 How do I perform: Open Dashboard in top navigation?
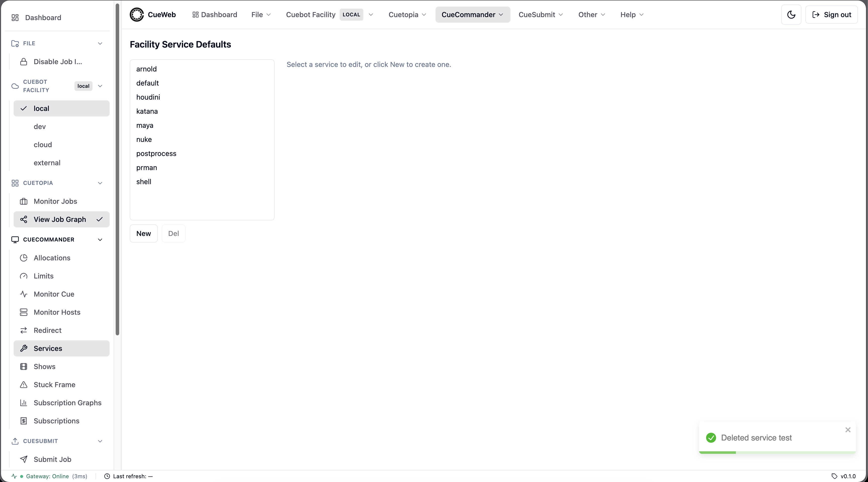[x=215, y=15]
